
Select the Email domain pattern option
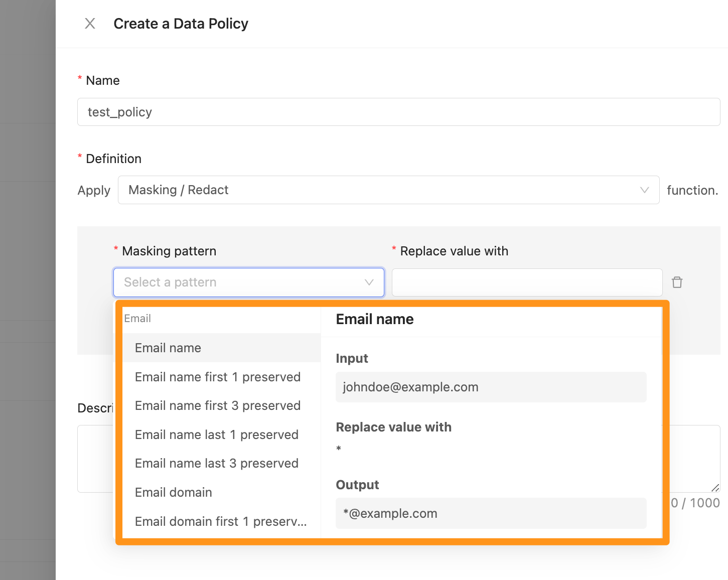coord(222,492)
